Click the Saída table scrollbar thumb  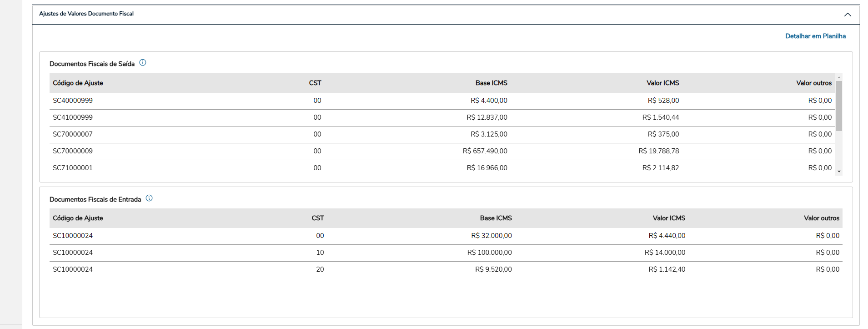839,106
